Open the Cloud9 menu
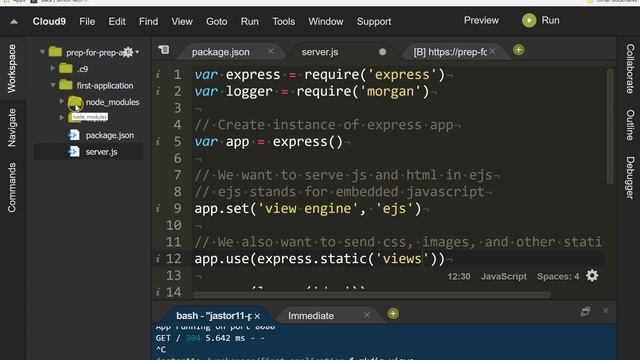The width and height of the screenshot is (640, 360). pyautogui.click(x=49, y=21)
